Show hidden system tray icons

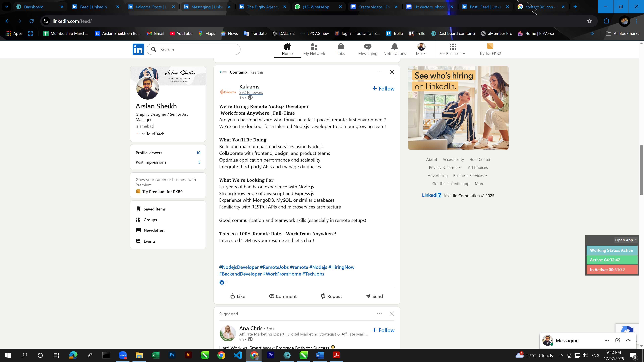click(x=561, y=355)
